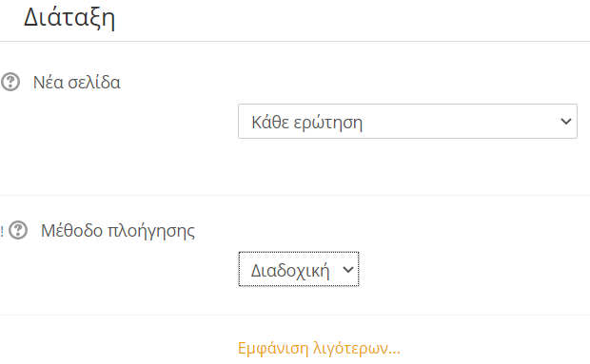Open help for Μέθοδο πλοήγησης setting
Viewport: 590px width, 364px height.
[x=18, y=230]
